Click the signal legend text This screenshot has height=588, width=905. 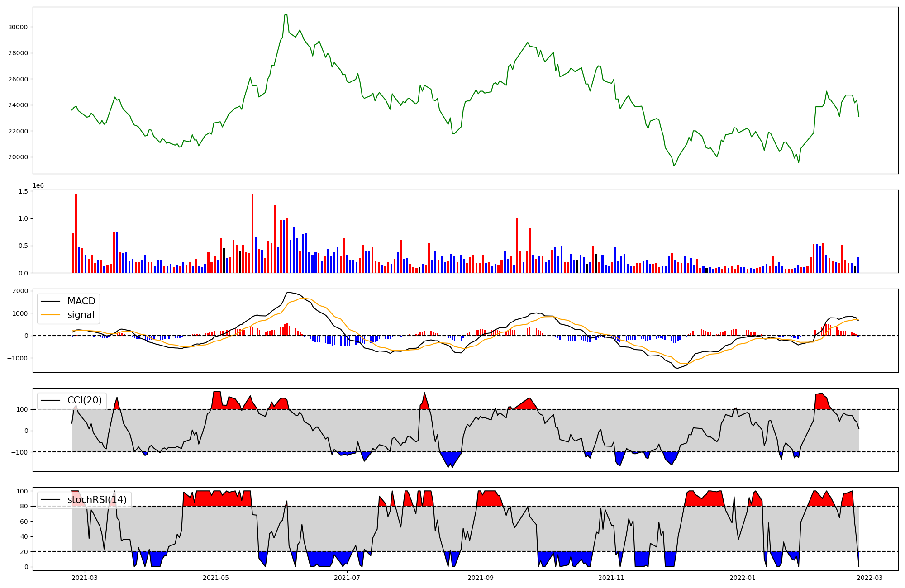[x=81, y=315]
